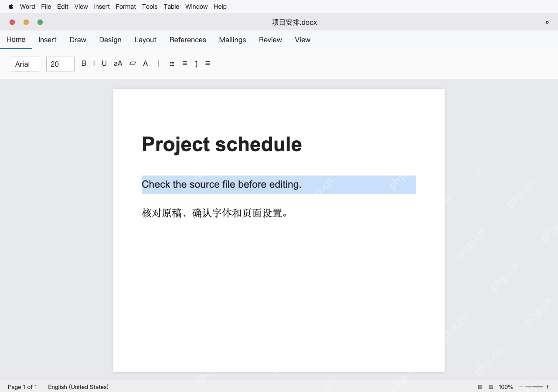Open the Table menu
This screenshot has width=558, height=392.
[171, 7]
